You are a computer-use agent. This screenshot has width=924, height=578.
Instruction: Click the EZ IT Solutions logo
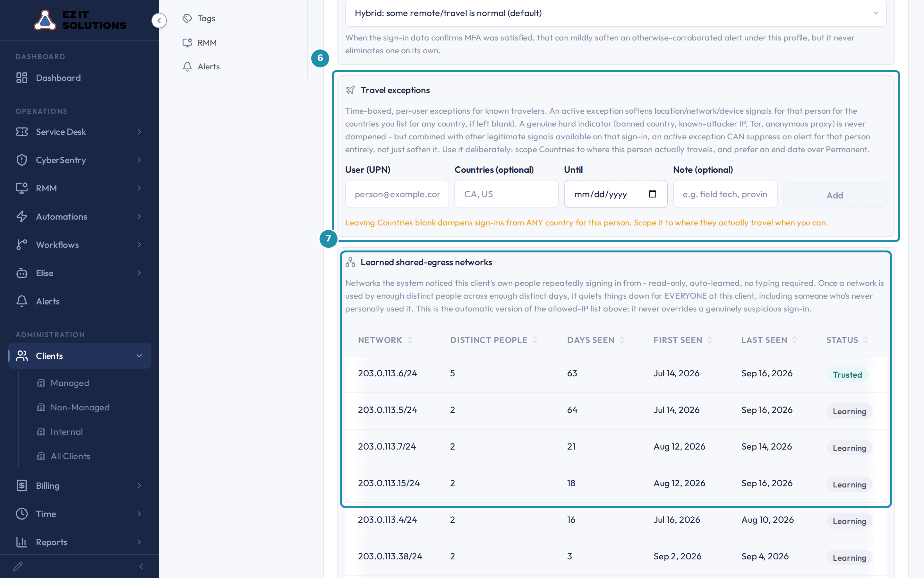point(80,20)
